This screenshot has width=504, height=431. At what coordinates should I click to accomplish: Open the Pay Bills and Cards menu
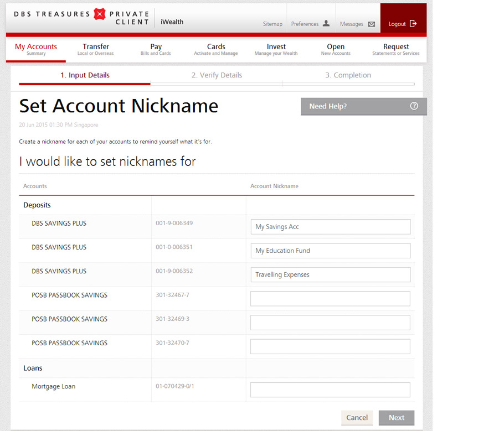tap(156, 49)
